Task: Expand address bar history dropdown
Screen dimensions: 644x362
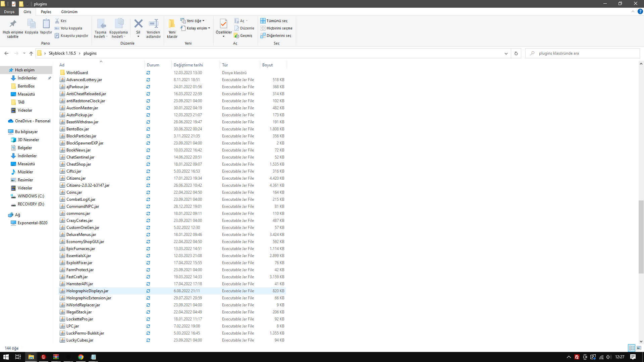Action: click(506, 53)
